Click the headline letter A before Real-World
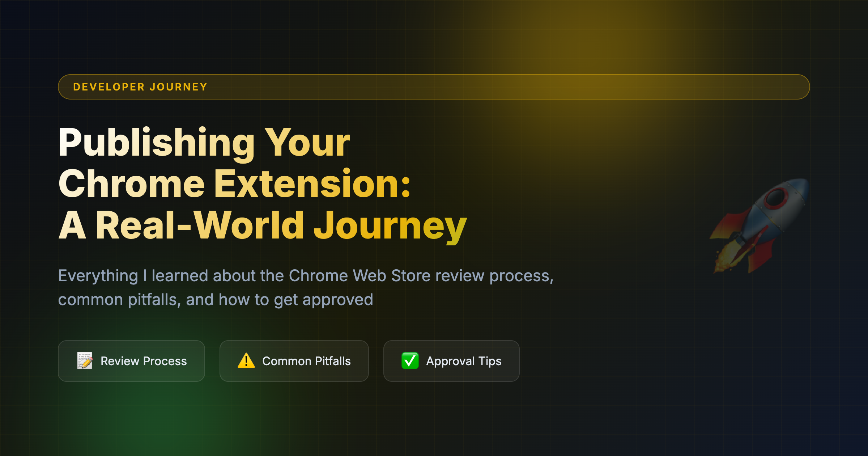 pyautogui.click(x=72, y=225)
